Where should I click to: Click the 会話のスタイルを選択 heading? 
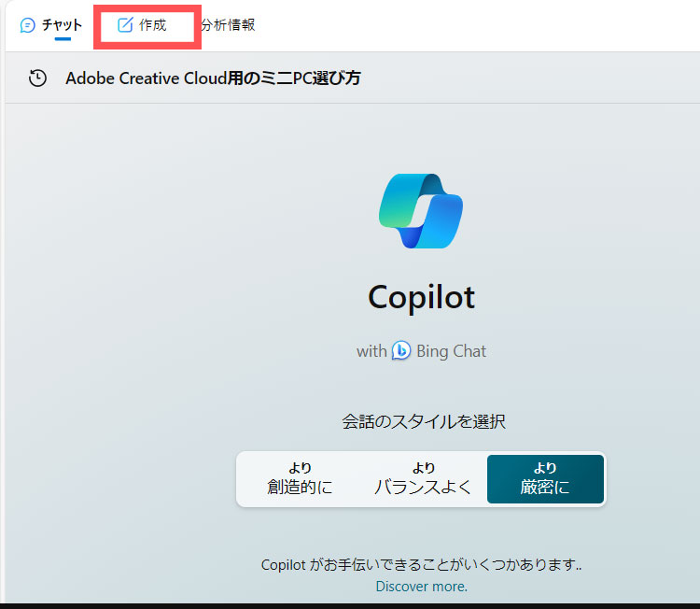pos(423,421)
